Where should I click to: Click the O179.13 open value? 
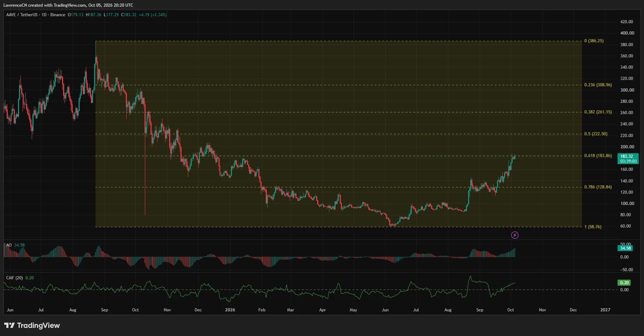(76, 15)
